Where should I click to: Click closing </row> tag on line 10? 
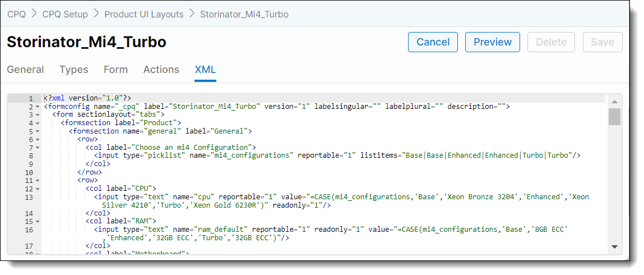[x=90, y=172]
